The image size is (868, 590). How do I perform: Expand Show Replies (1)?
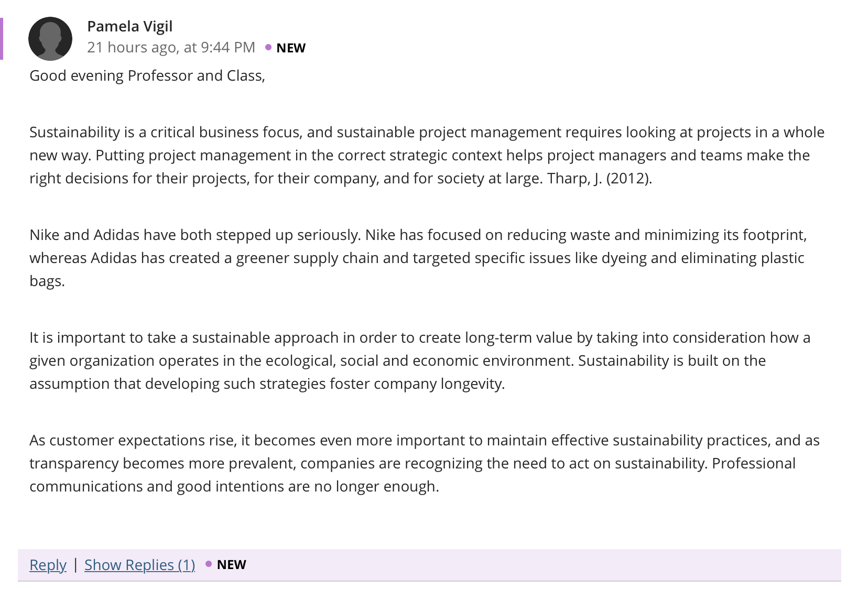139,565
